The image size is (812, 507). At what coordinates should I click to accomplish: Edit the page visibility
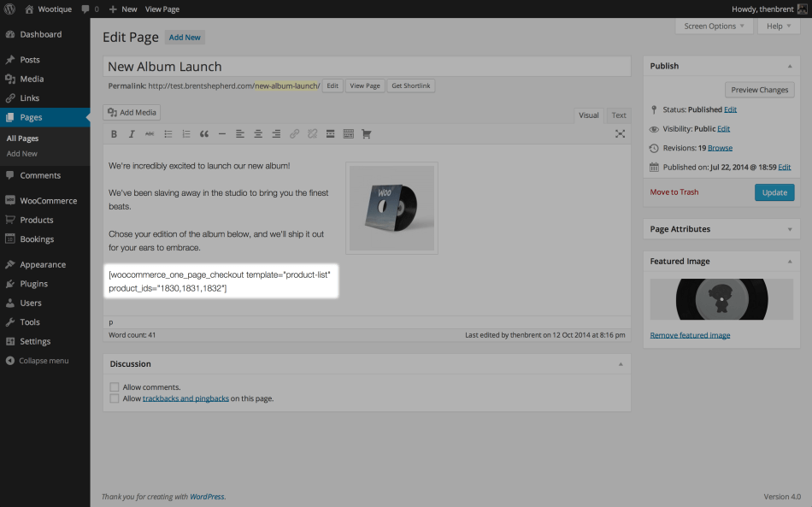pos(723,128)
